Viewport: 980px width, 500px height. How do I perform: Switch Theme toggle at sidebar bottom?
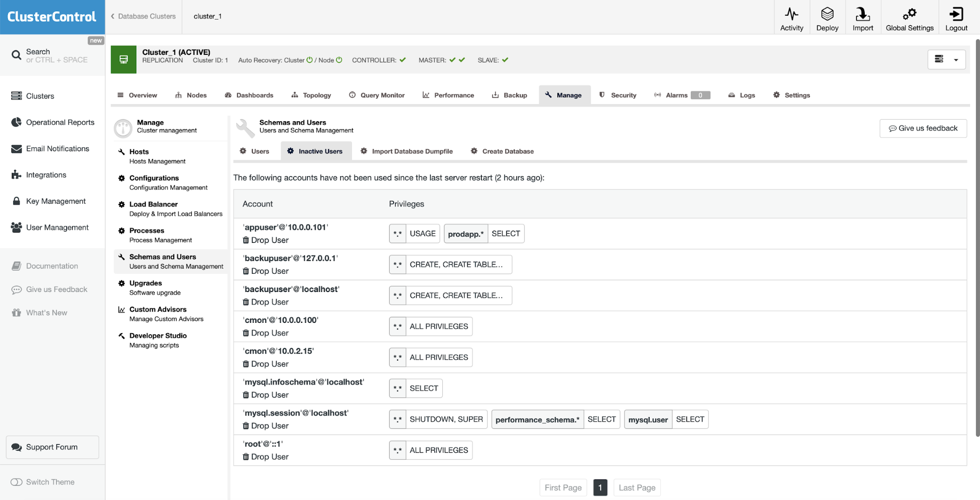point(16,482)
